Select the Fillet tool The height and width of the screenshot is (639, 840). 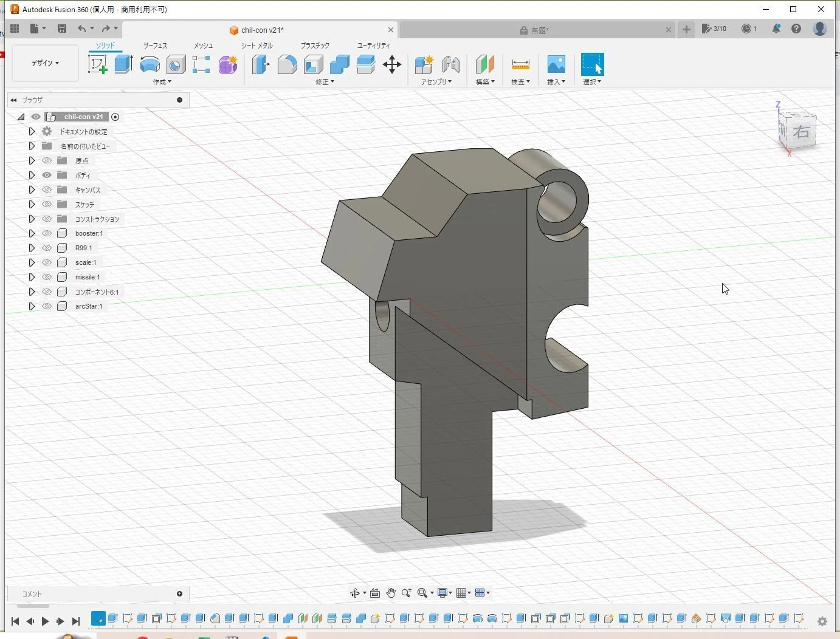coord(287,64)
